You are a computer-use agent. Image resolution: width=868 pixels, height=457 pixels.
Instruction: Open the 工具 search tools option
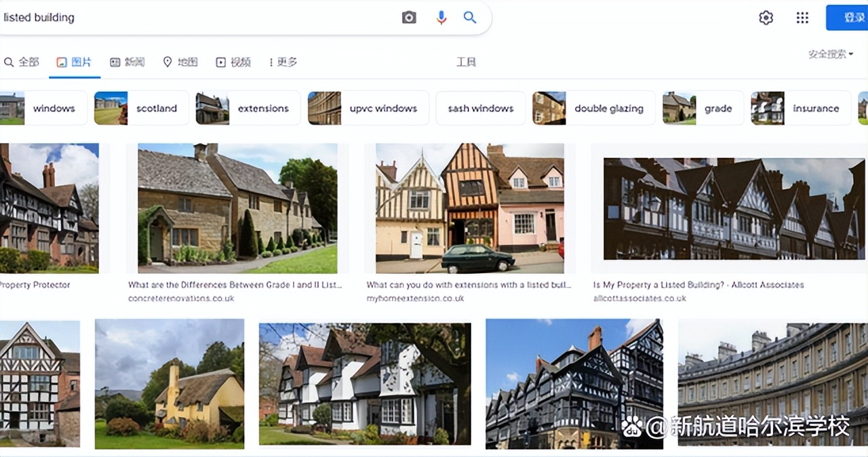466,62
